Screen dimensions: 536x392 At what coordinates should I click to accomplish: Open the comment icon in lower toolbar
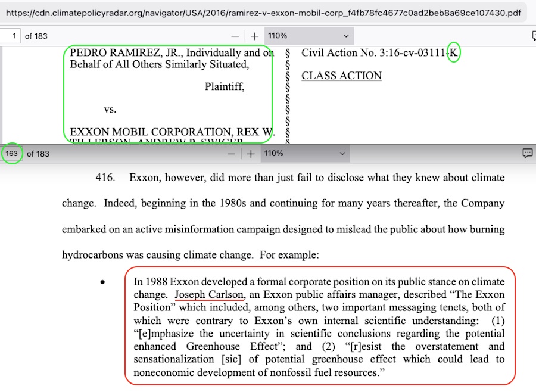click(527, 154)
